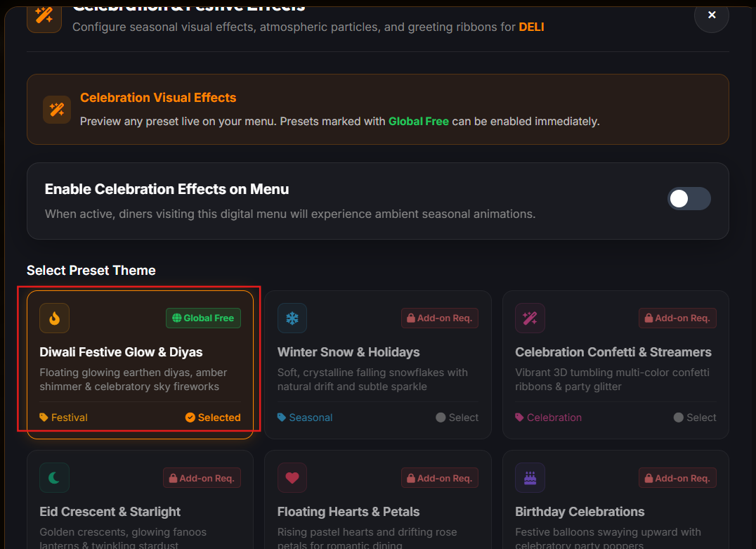Click the magic wand icon in dialog header

(44, 15)
